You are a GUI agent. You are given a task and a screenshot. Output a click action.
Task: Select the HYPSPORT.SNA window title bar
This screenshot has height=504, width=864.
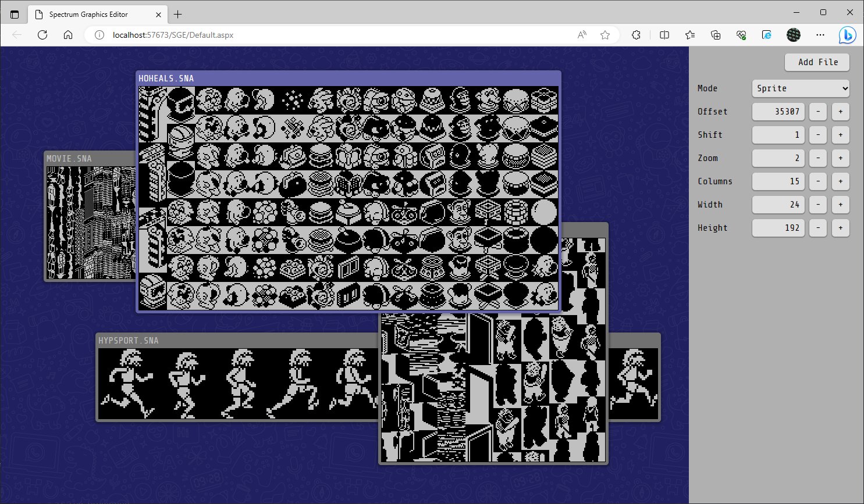237,341
